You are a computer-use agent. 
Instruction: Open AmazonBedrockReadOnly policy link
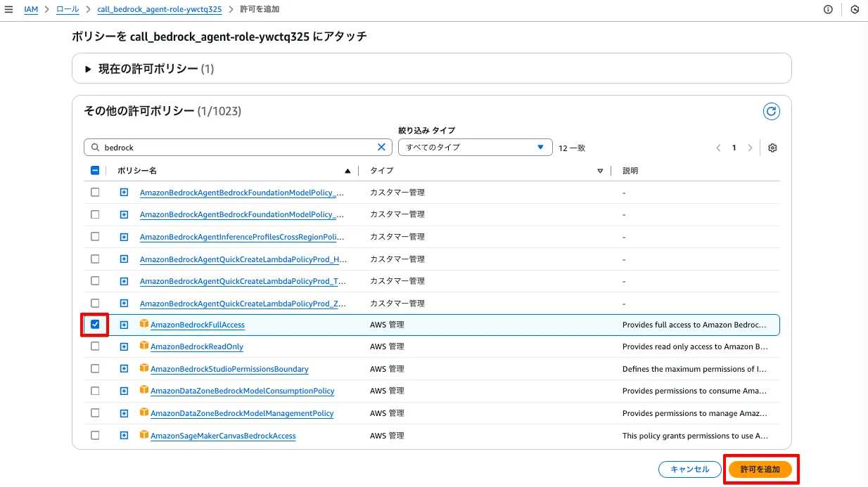coord(197,346)
